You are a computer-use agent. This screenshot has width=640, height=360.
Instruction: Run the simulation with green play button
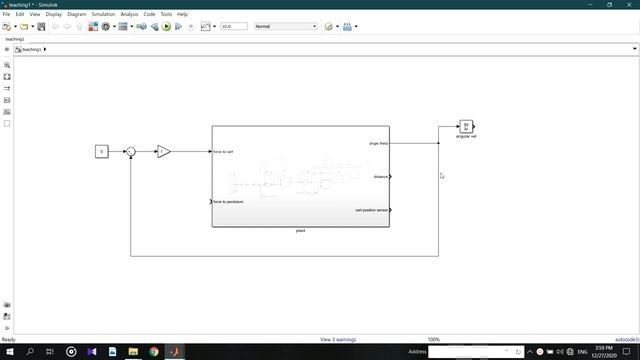coord(166,27)
